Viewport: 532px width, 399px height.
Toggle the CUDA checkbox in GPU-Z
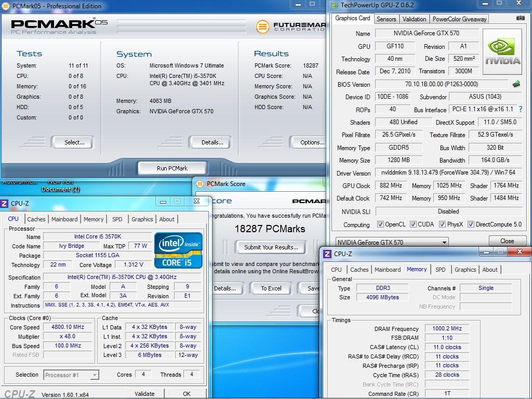pos(413,224)
